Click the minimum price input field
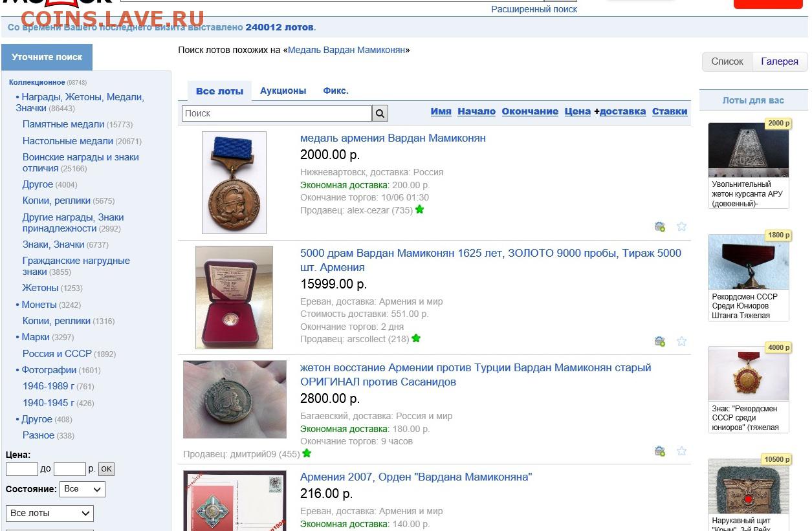Image resolution: width=812 pixels, height=531 pixels. coord(22,469)
